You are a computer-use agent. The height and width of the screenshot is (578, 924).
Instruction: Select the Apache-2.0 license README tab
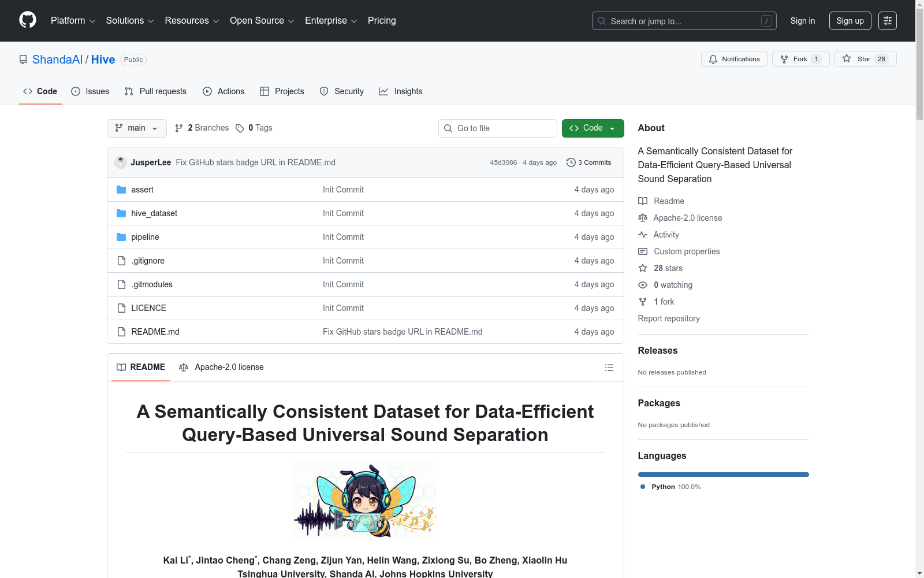(x=221, y=367)
